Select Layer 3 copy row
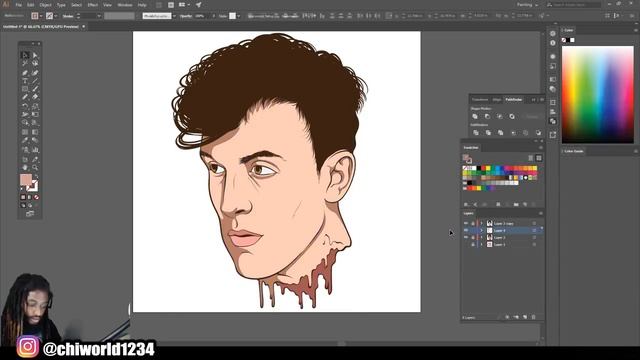The image size is (640, 360). (x=503, y=223)
